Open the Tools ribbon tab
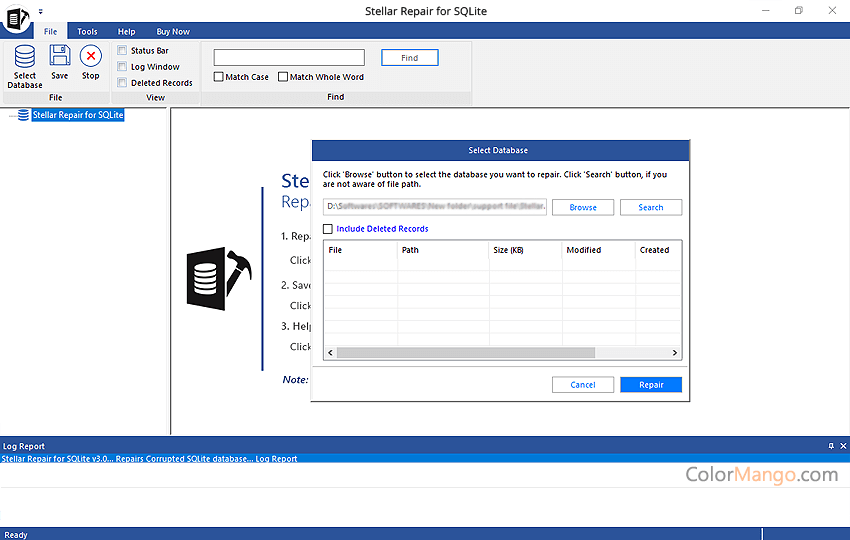The height and width of the screenshot is (540, 850). click(x=88, y=32)
